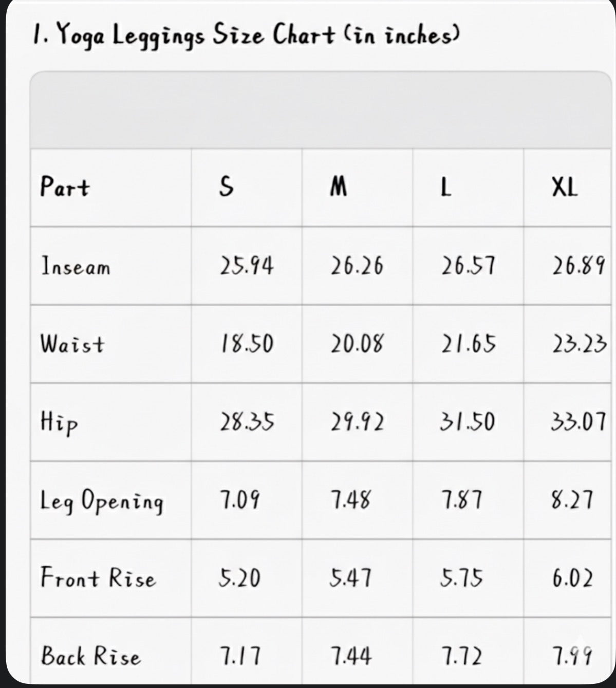The height and width of the screenshot is (688, 616).
Task: Click the Front Rise row label
Action: tap(98, 578)
